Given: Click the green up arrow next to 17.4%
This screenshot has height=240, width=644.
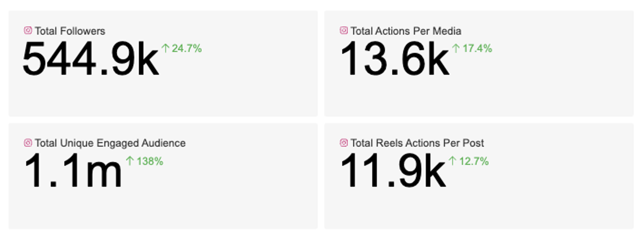Looking at the screenshot, I should [456, 48].
